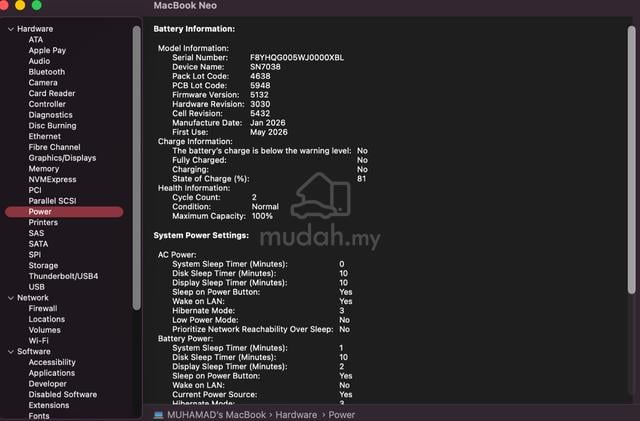Image resolution: width=640 pixels, height=421 pixels.
Task: Open the Memory entry
Action: pyautogui.click(x=44, y=169)
